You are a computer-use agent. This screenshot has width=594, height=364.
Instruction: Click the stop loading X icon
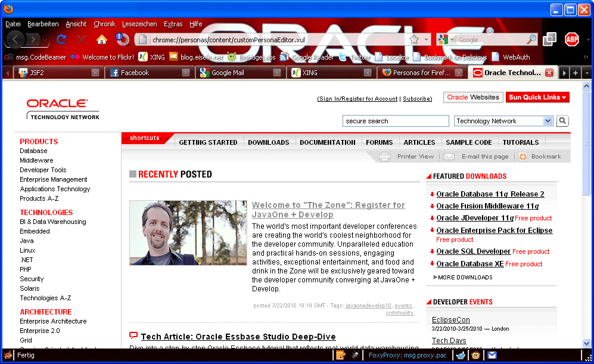click(82, 39)
